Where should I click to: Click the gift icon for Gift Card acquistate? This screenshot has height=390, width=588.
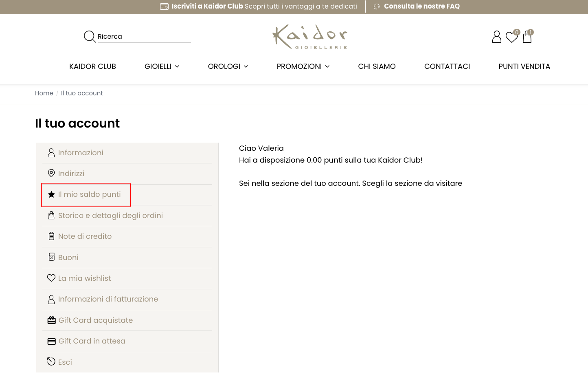pos(52,320)
